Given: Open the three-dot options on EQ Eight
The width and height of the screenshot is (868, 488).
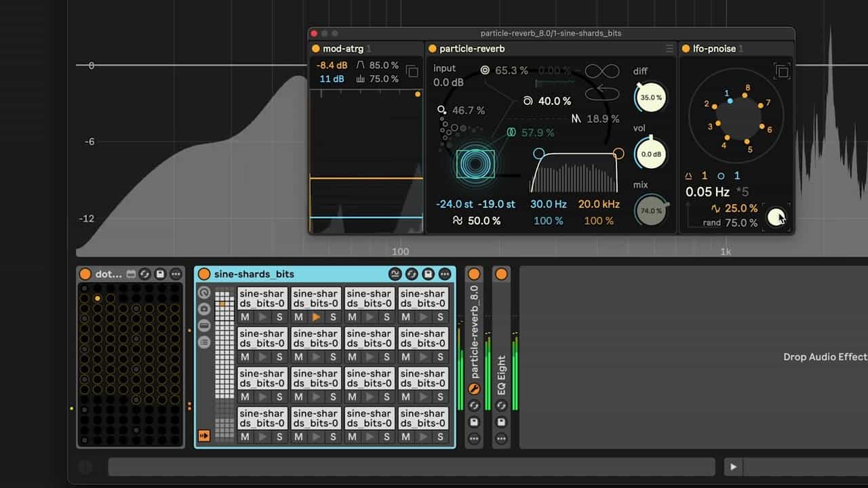Looking at the screenshot, I should (501, 439).
